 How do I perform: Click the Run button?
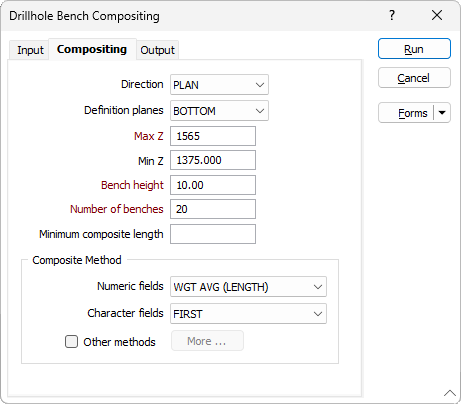[414, 49]
